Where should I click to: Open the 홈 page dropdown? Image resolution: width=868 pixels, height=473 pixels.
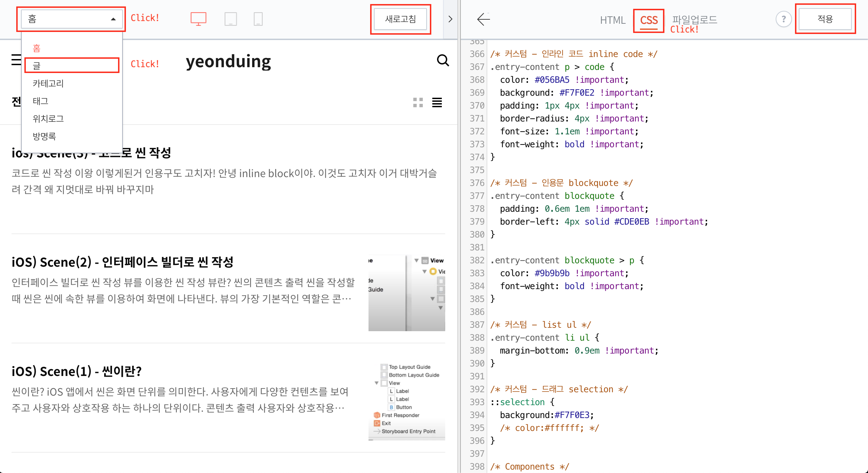pos(71,19)
